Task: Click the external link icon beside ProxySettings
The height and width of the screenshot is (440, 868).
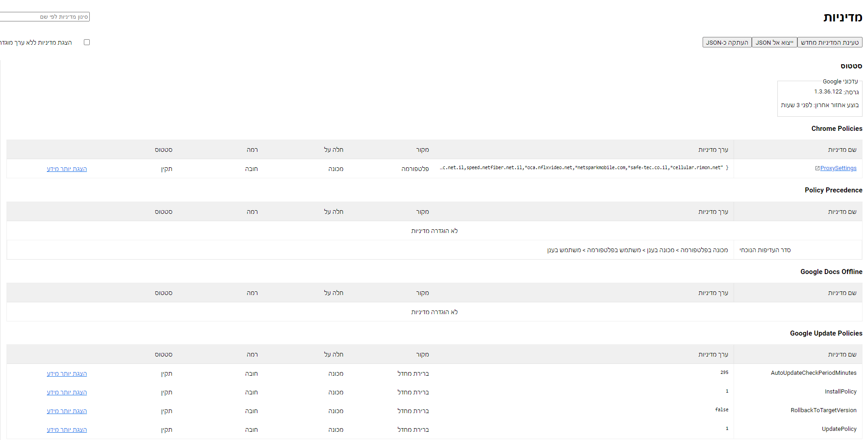Action: click(x=817, y=168)
